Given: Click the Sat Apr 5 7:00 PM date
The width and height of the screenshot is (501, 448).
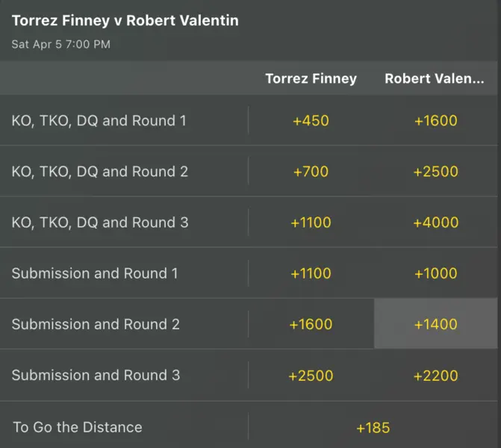Looking at the screenshot, I should point(60,44).
